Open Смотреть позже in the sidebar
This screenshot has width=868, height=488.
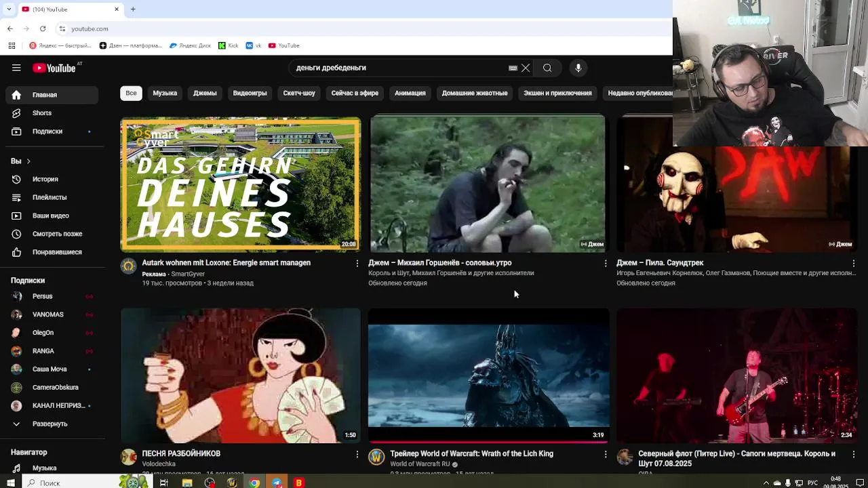pos(52,234)
